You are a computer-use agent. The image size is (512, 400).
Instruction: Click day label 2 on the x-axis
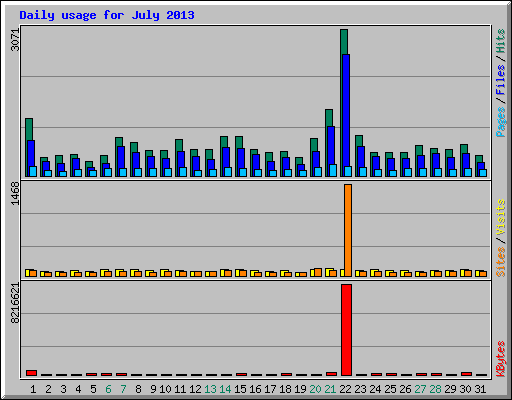[48, 389]
